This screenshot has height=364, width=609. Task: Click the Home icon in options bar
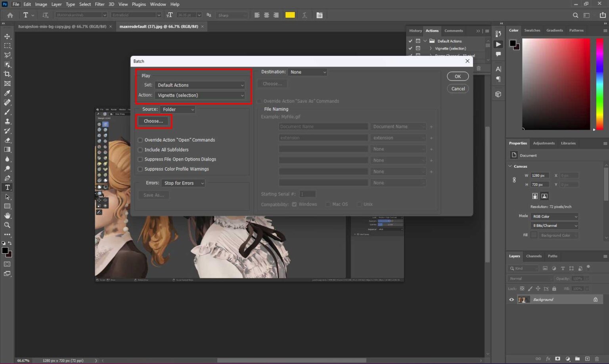(x=10, y=15)
